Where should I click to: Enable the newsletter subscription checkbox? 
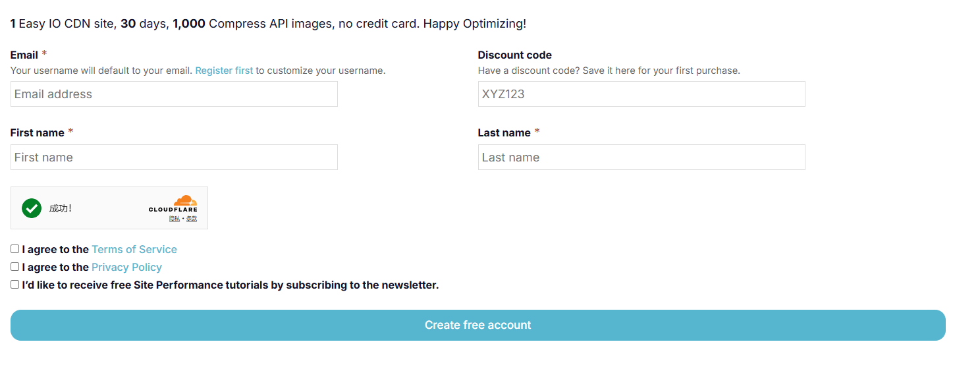click(x=15, y=285)
